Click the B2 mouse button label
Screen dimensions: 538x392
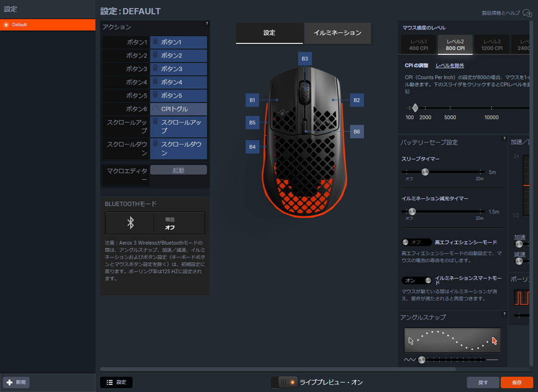point(356,100)
